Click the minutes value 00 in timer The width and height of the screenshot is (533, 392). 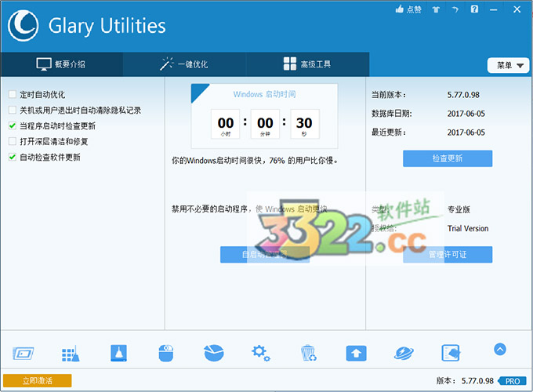(x=265, y=123)
